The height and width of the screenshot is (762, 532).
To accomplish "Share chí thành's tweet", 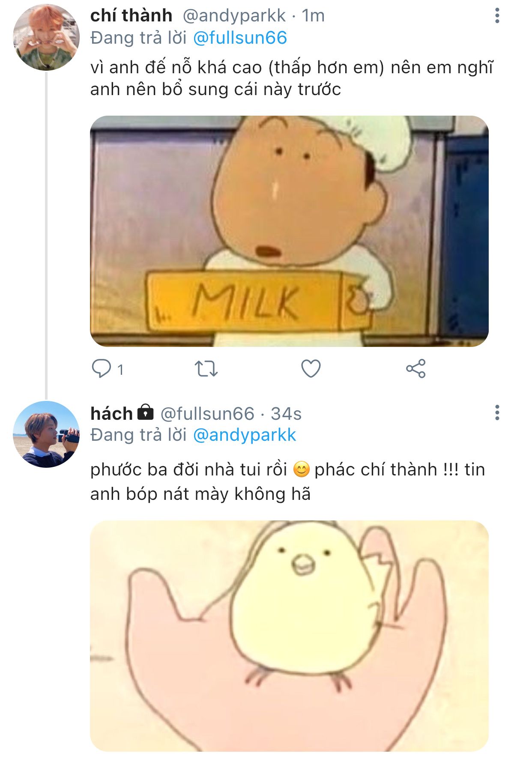I will point(415,369).
